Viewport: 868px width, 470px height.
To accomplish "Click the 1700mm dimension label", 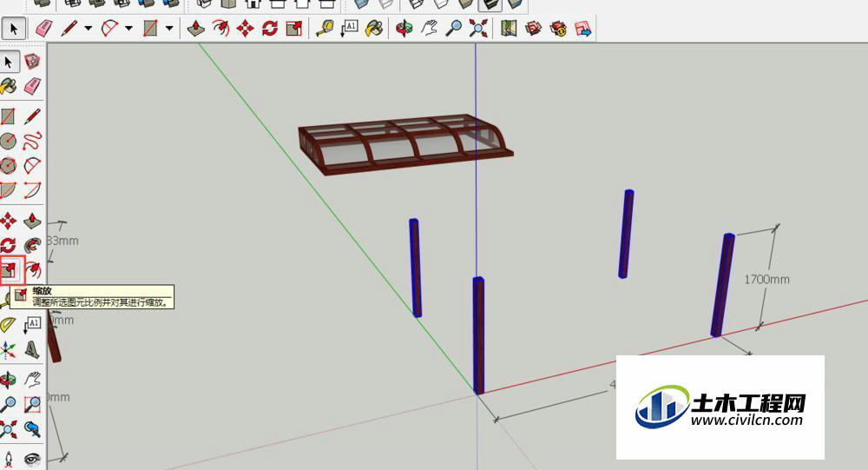I will tap(766, 280).
